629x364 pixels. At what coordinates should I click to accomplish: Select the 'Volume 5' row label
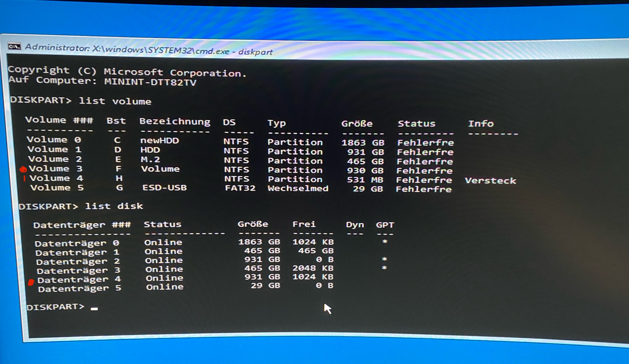(x=57, y=188)
